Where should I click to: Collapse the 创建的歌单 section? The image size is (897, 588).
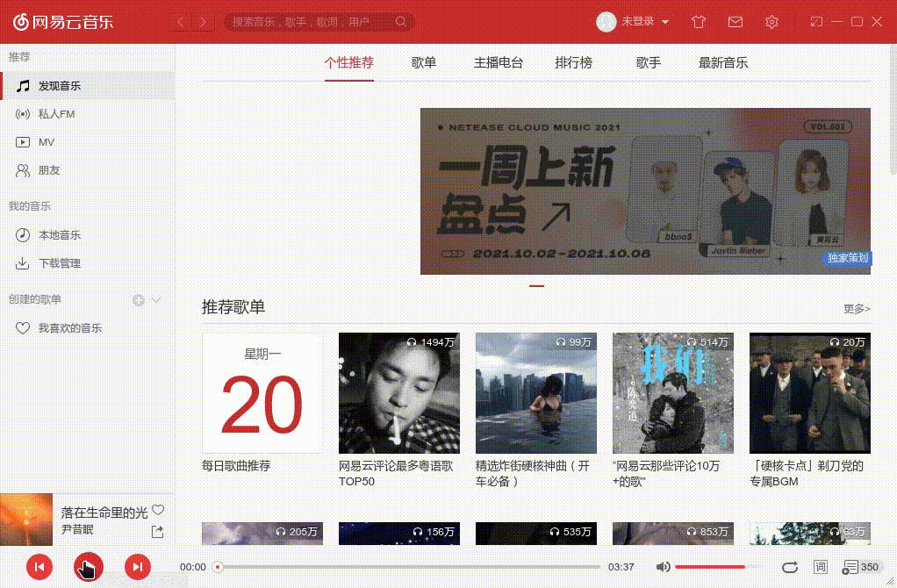[158, 299]
